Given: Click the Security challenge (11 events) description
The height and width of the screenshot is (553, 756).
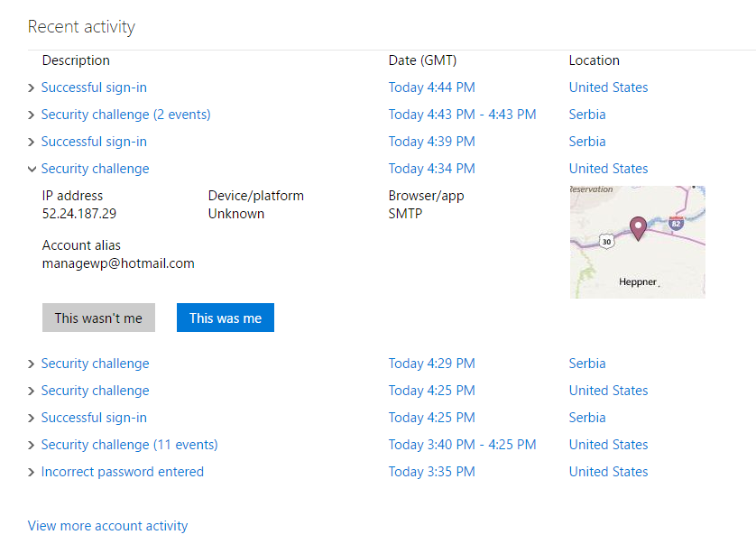Looking at the screenshot, I should pyautogui.click(x=129, y=445).
